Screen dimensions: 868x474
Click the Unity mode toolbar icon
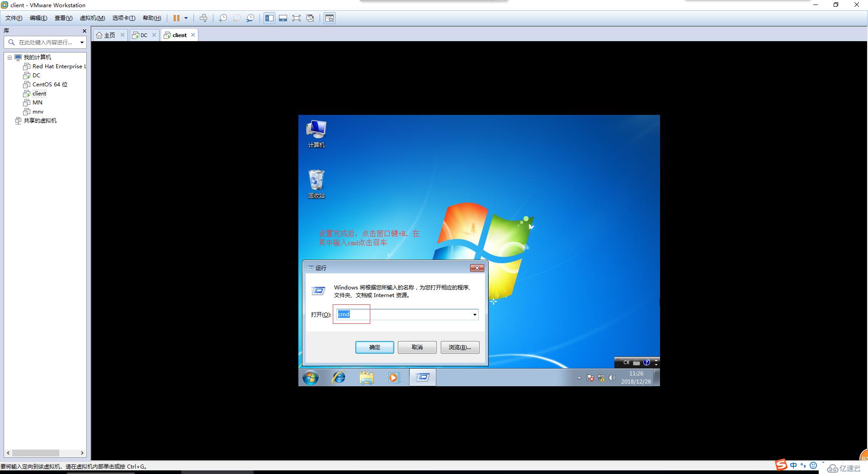(310, 18)
